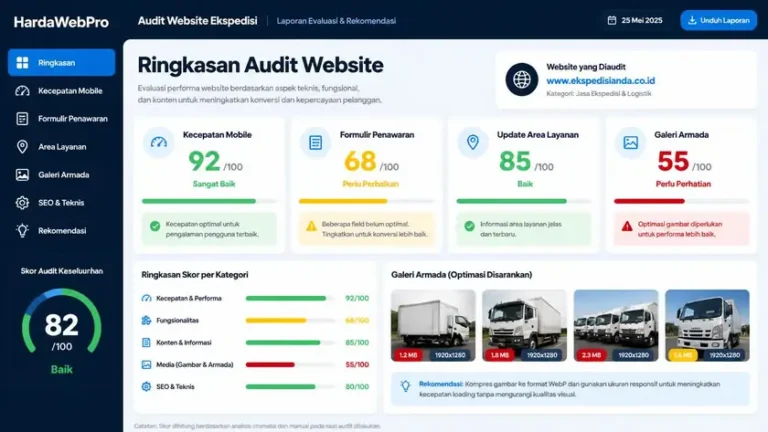Click the 55/100 score in category list

[357, 364]
